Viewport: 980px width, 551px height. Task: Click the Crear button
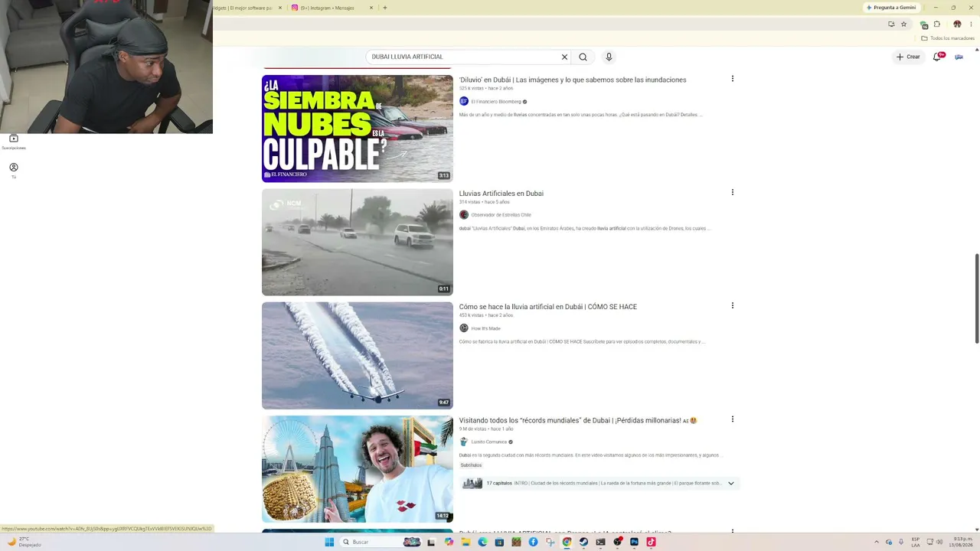908,57
